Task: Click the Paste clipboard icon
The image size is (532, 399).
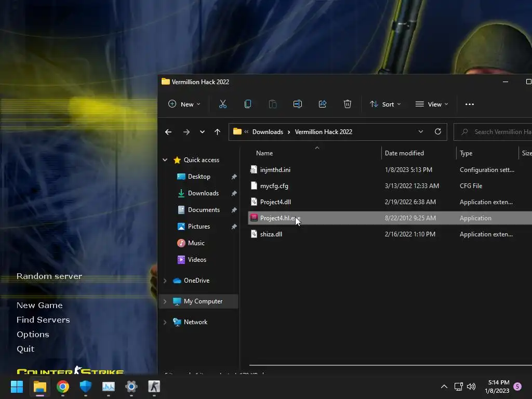Action: 272,104
